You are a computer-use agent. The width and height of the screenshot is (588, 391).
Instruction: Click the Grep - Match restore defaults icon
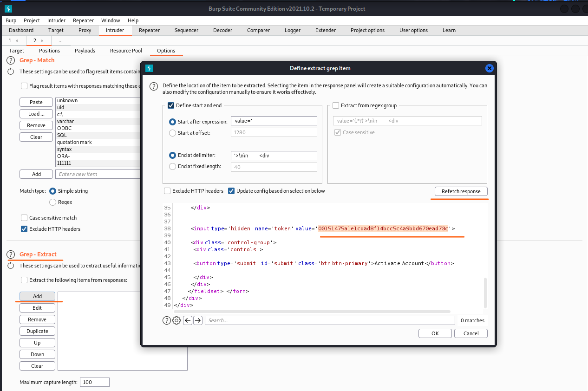(10, 72)
